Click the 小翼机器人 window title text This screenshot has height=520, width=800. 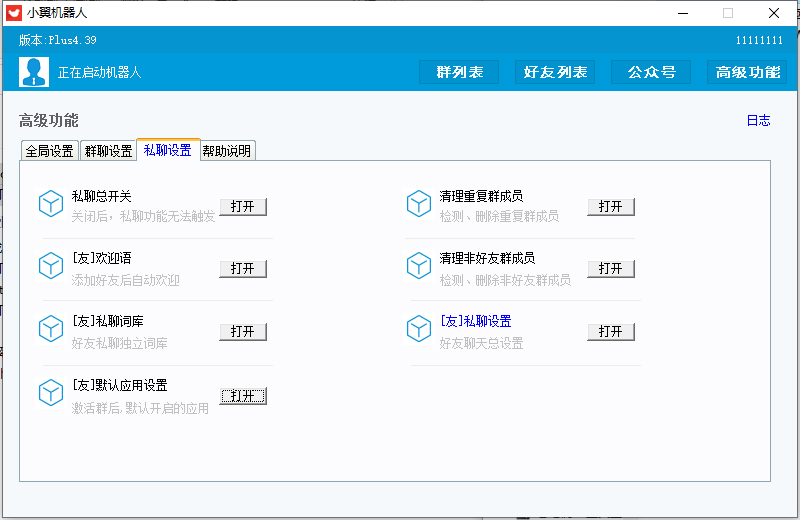click(57, 13)
